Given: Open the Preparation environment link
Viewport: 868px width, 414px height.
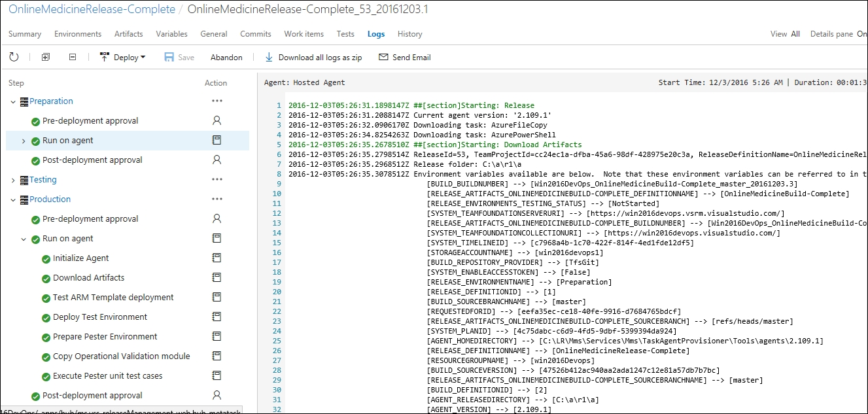Looking at the screenshot, I should [51, 101].
